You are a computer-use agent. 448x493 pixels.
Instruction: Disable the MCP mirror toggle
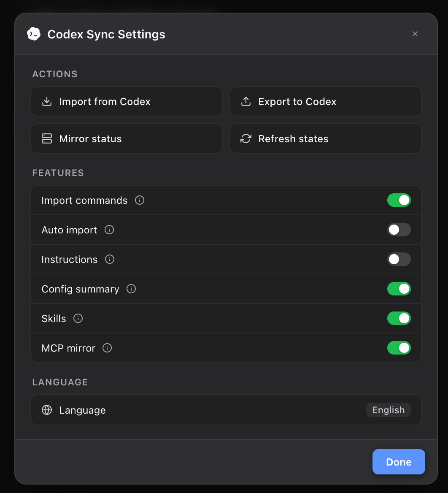[399, 348]
